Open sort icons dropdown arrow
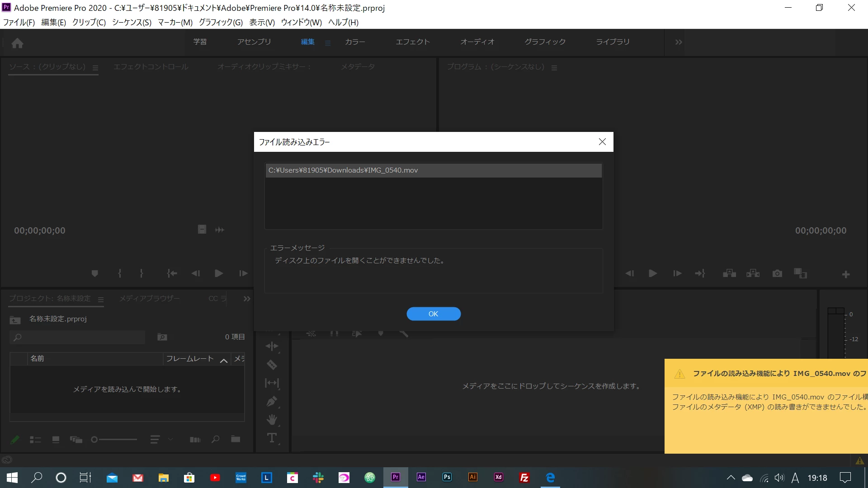Screen dimensions: 868x488 [170, 439]
